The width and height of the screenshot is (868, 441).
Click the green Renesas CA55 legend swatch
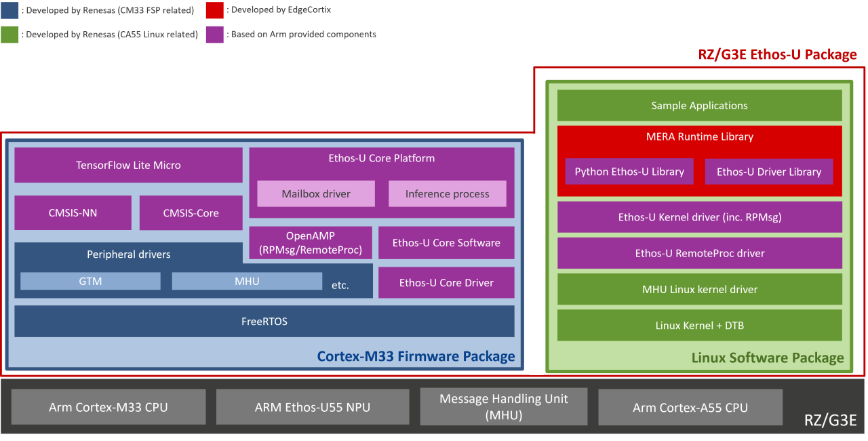pos(9,34)
